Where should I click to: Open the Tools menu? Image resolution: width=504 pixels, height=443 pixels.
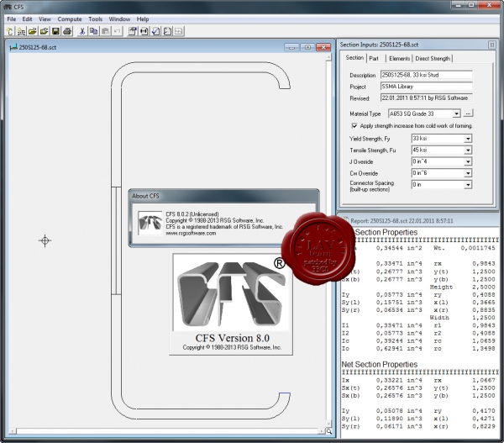coord(95,19)
